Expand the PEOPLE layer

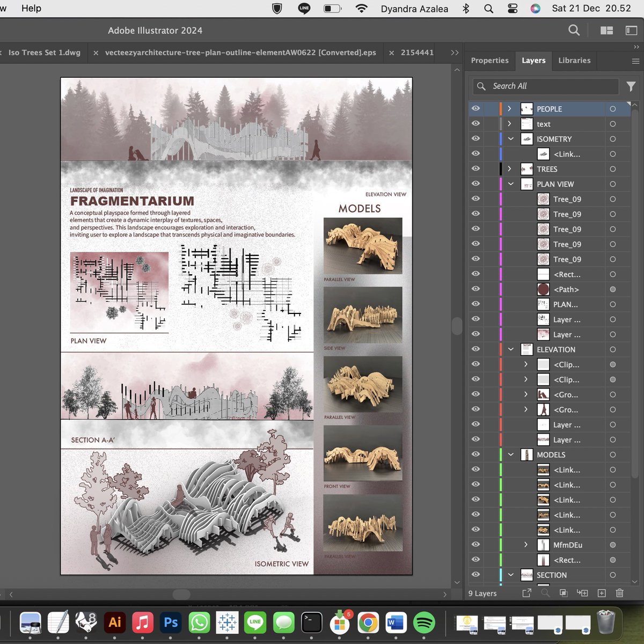510,109
